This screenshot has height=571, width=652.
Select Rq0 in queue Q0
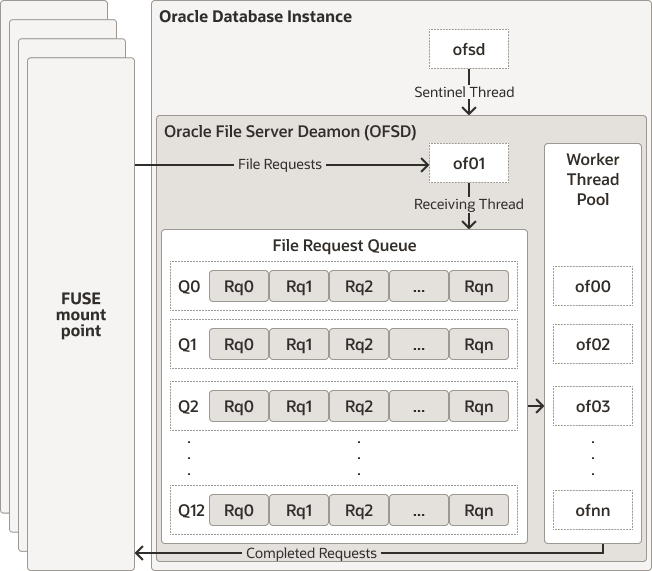pyautogui.click(x=239, y=286)
